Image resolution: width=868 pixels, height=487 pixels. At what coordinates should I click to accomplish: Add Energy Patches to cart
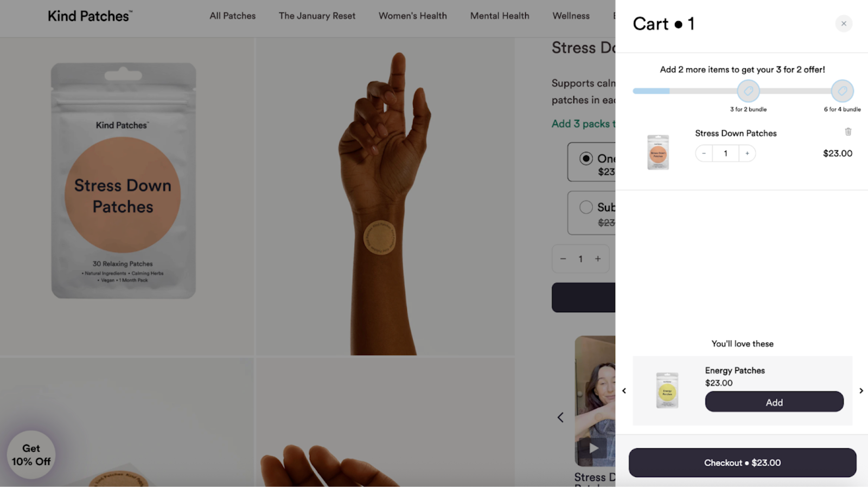coord(774,402)
